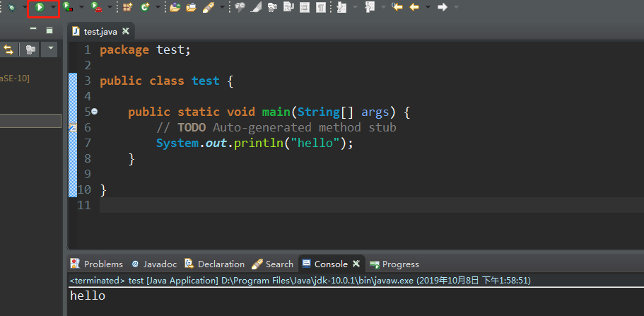
Task: Toggle Show Whitespace Characters pilcrow icon
Action: [321, 7]
